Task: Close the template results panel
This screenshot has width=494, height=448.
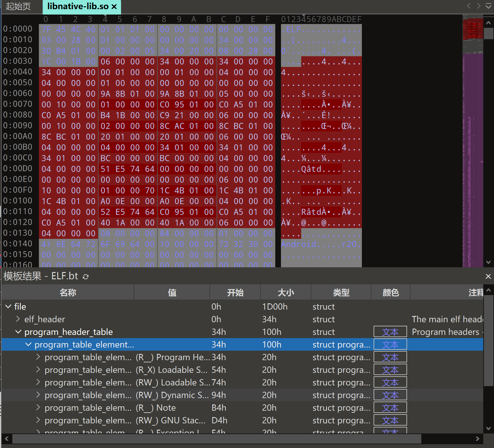Action: coord(488,276)
